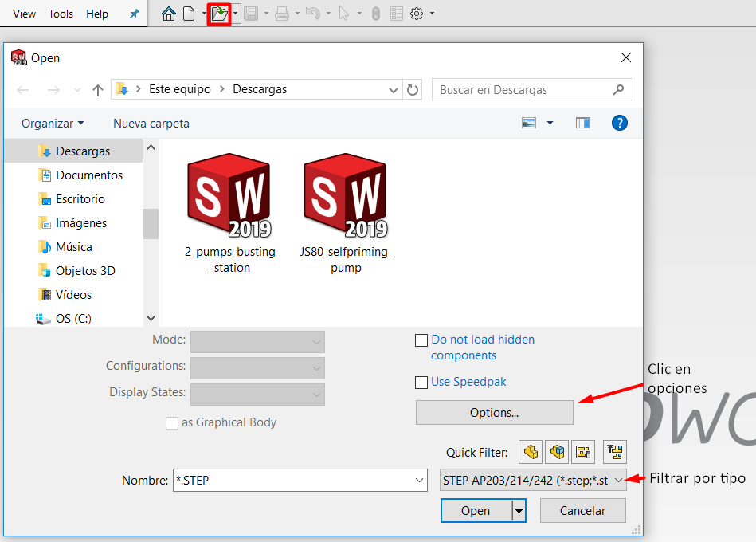Open the arrow beside the Open button
This screenshot has height=542, width=756.
[x=519, y=511]
